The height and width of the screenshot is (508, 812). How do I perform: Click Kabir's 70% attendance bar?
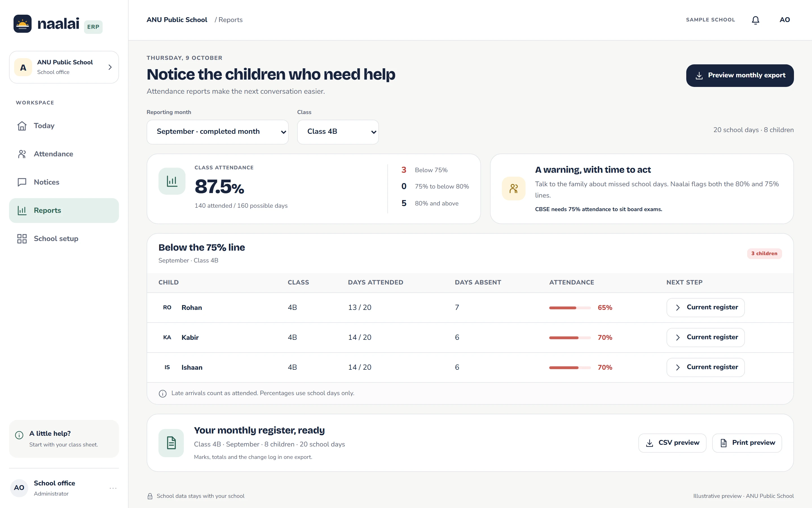pyautogui.click(x=570, y=338)
